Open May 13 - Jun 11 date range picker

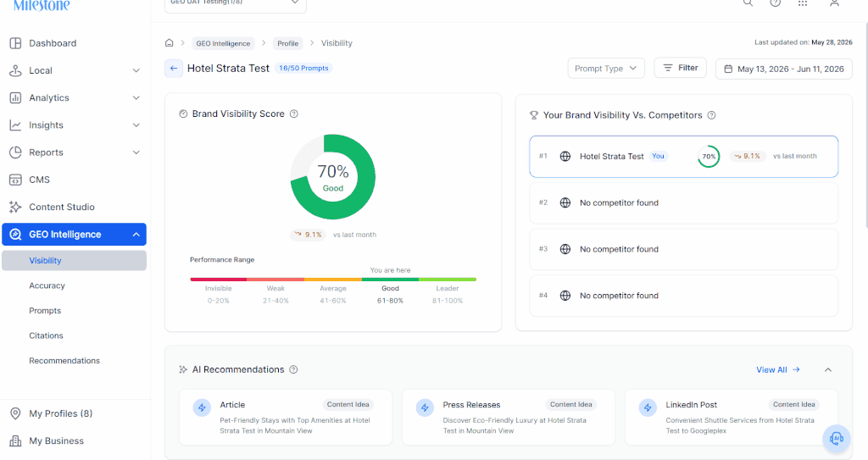784,69
